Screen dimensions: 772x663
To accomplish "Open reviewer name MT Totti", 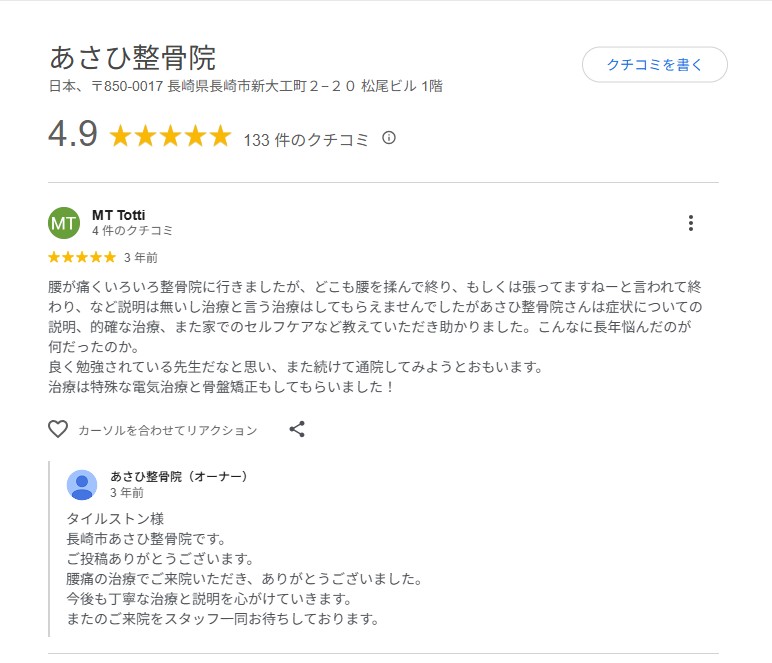I will pos(118,215).
